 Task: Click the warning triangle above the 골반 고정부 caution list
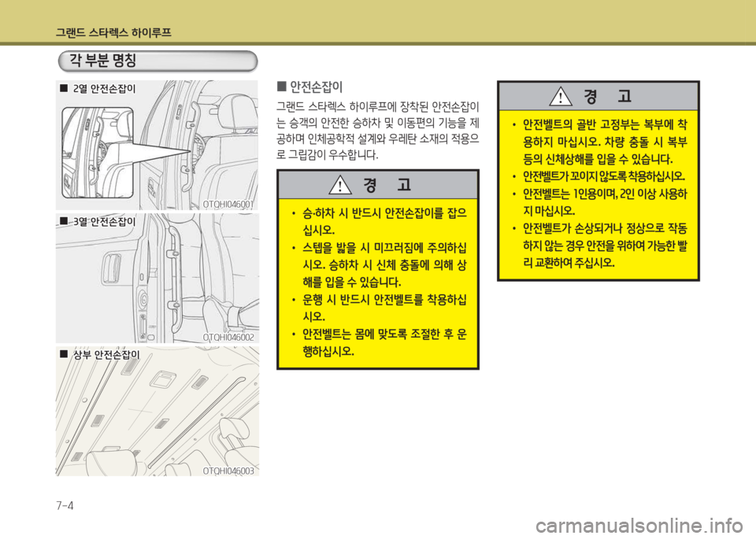(x=561, y=97)
